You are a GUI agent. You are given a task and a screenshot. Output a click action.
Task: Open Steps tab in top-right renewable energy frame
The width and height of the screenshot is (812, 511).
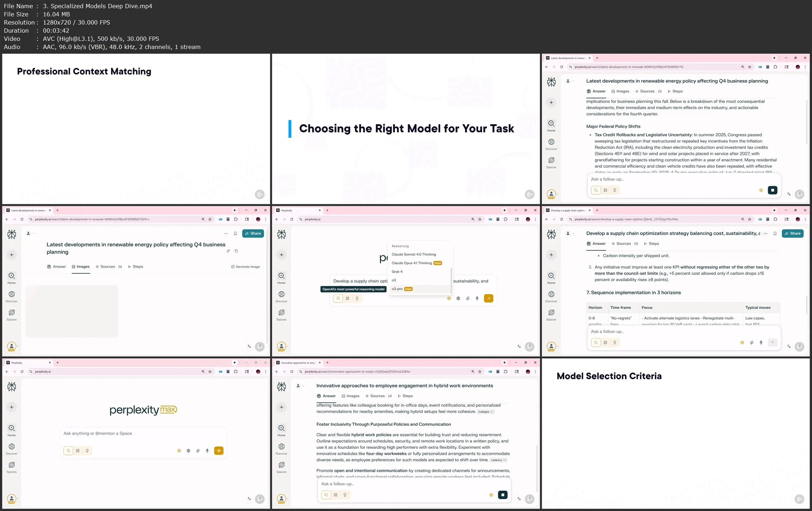(675, 91)
